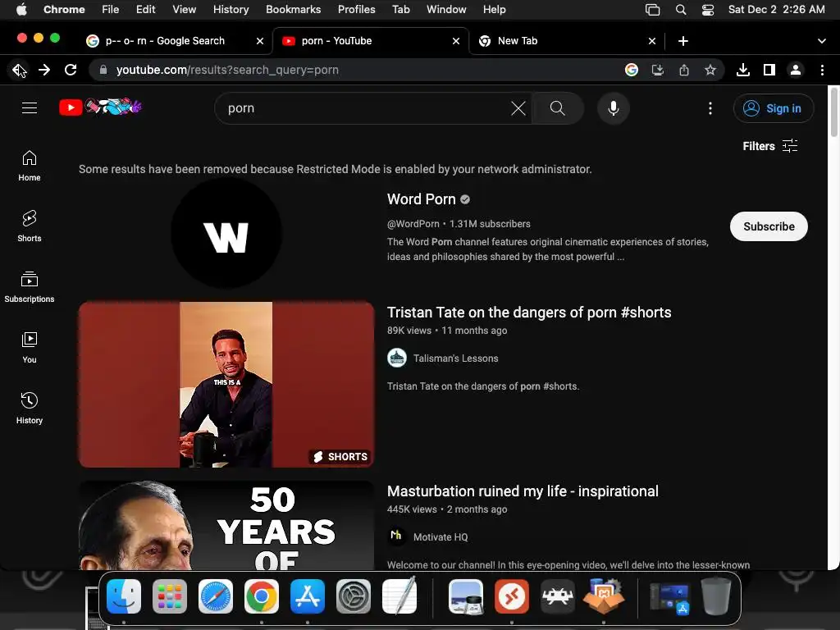840x630 pixels.
Task: Click the Sign in button
Action: [x=773, y=108]
